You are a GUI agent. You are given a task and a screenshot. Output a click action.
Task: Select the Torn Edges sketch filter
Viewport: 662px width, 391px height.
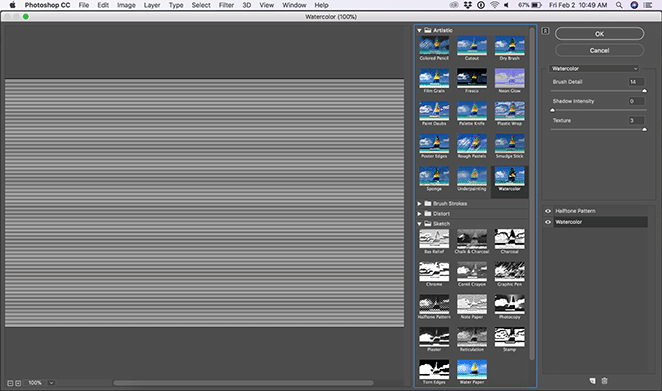coord(434,369)
